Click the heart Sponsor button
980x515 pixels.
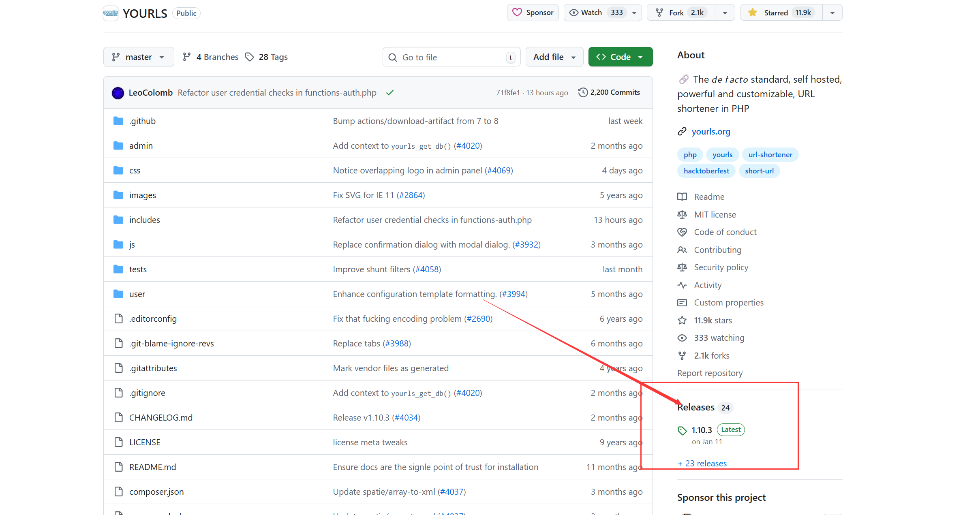[533, 13]
